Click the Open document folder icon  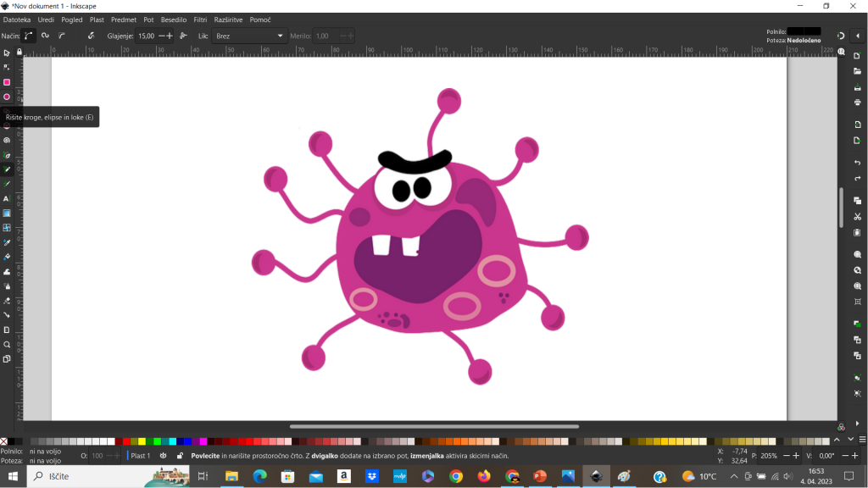858,71
